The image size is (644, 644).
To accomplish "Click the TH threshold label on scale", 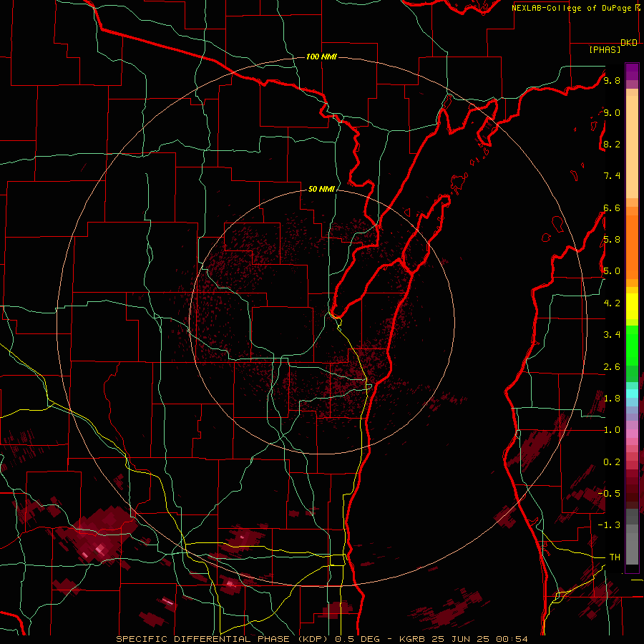I will [615, 557].
